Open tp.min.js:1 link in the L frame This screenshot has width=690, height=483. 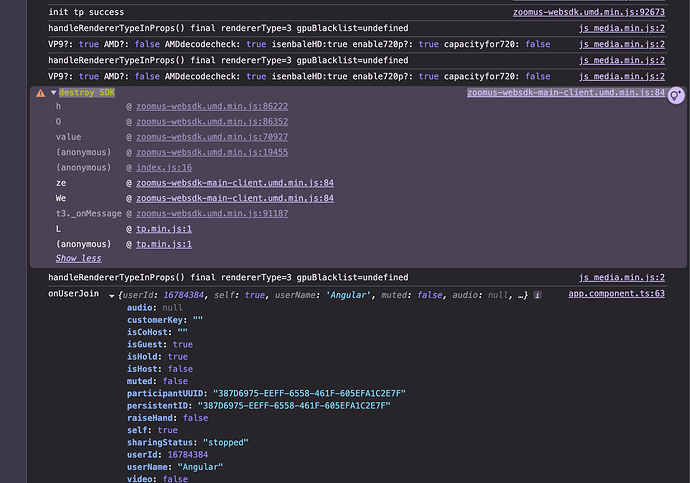[x=164, y=229]
